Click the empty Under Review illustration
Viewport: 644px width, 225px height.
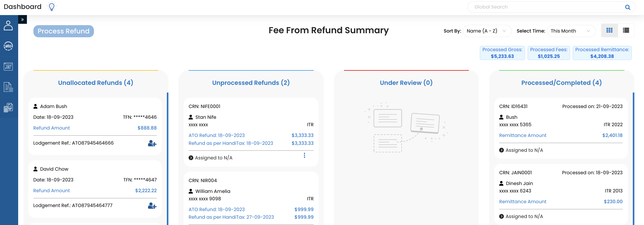pos(406,127)
